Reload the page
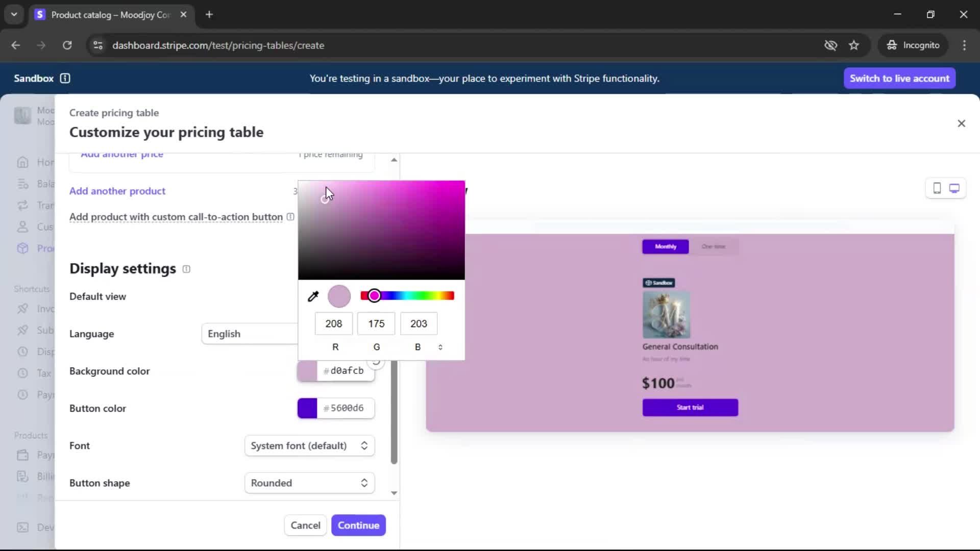The width and height of the screenshot is (980, 551). pyautogui.click(x=67, y=45)
